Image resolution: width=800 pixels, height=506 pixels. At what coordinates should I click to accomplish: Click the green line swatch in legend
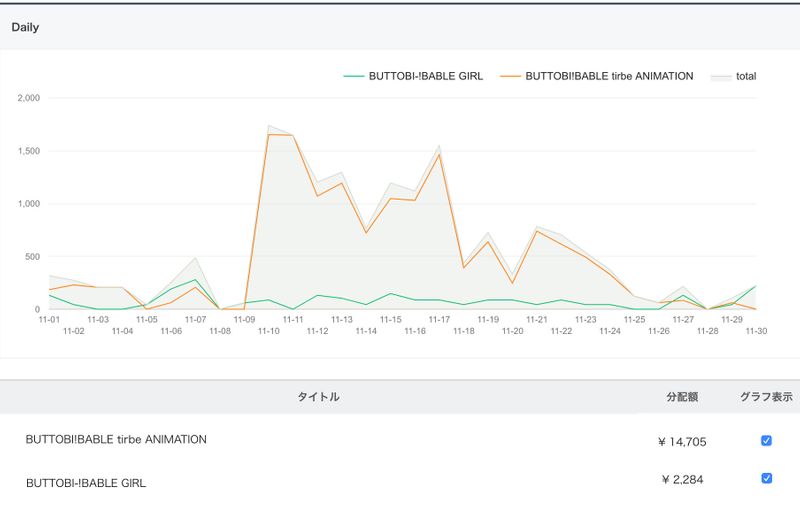coord(353,76)
